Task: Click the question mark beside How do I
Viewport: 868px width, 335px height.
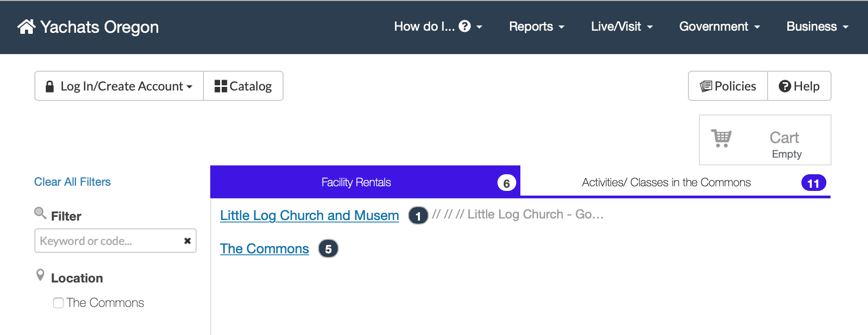Action: tap(464, 26)
